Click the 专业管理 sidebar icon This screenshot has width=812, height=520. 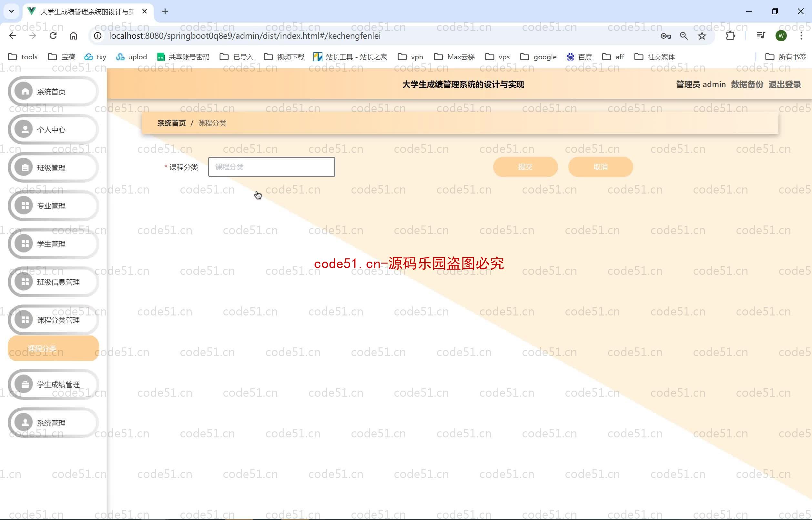(x=24, y=206)
